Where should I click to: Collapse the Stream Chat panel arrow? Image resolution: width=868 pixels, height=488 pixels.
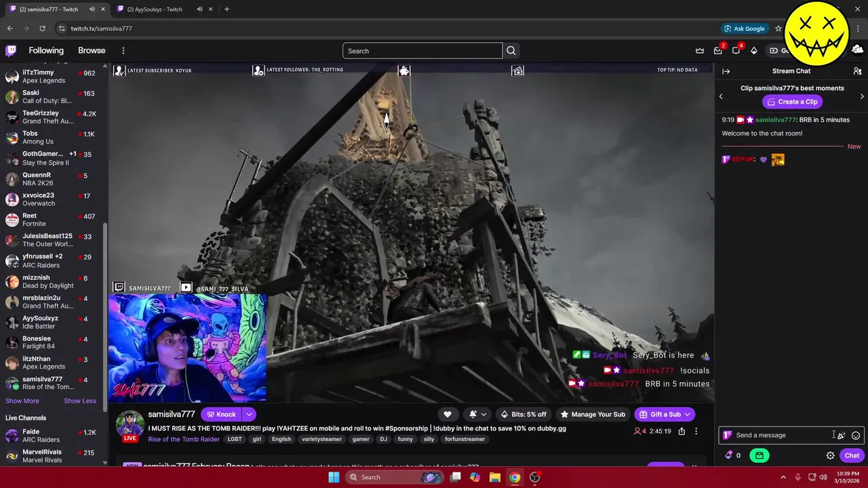(x=726, y=71)
